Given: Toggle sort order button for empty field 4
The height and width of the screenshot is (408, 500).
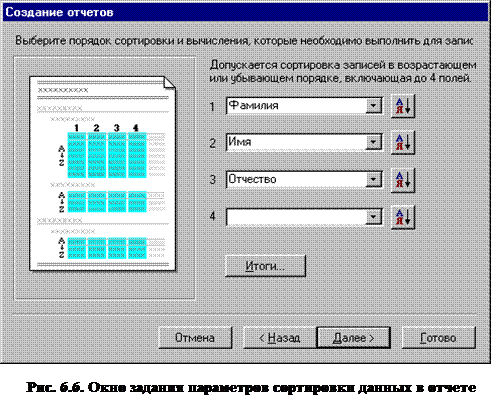Looking at the screenshot, I should (403, 217).
